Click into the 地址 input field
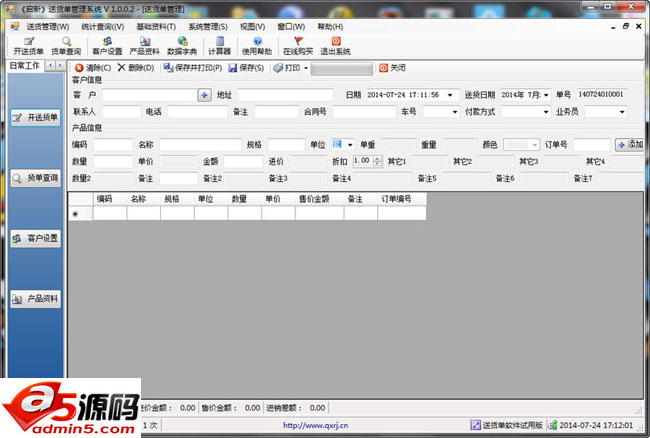The width and height of the screenshot is (650, 438). pyautogui.click(x=284, y=95)
